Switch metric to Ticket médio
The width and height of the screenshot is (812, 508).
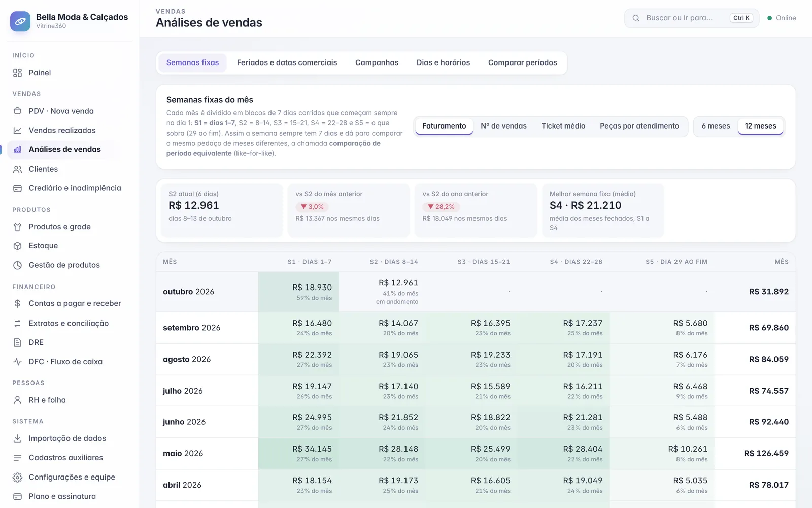563,126
